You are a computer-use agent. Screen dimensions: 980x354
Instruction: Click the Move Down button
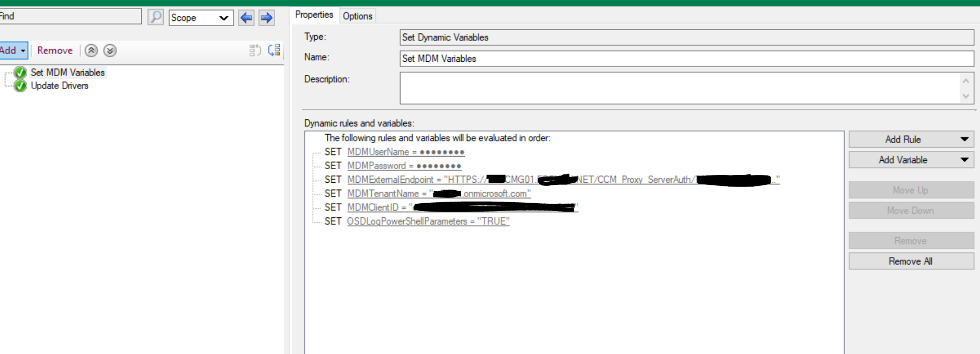tap(911, 211)
